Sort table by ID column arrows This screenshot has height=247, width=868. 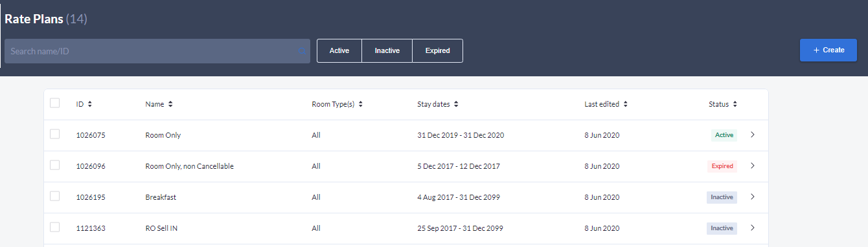[89, 104]
